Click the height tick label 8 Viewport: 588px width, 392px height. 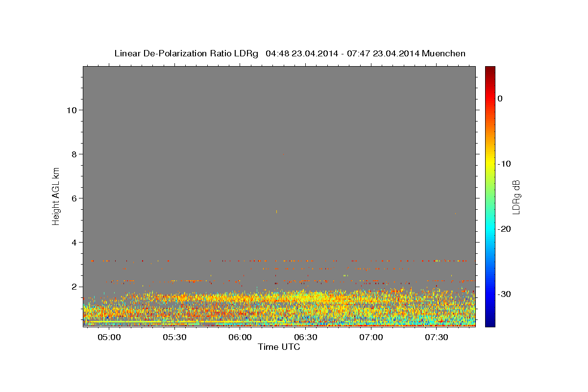(74, 154)
